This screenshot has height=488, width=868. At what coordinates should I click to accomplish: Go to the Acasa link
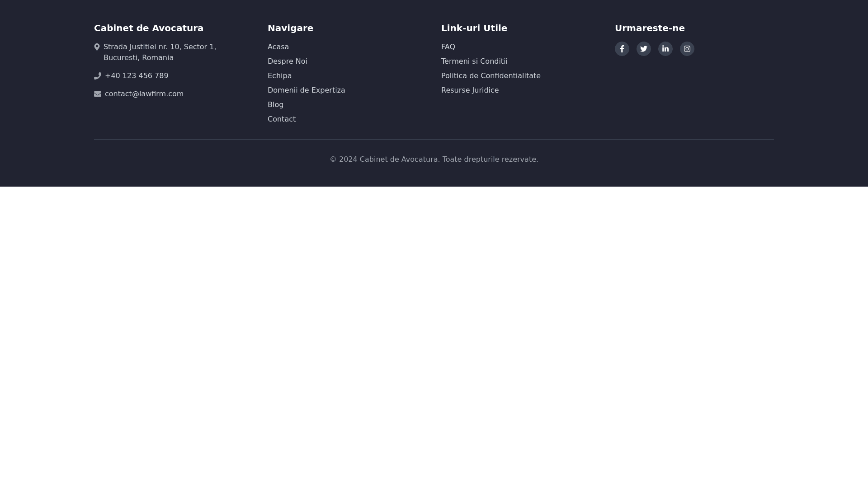pyautogui.click(x=278, y=47)
